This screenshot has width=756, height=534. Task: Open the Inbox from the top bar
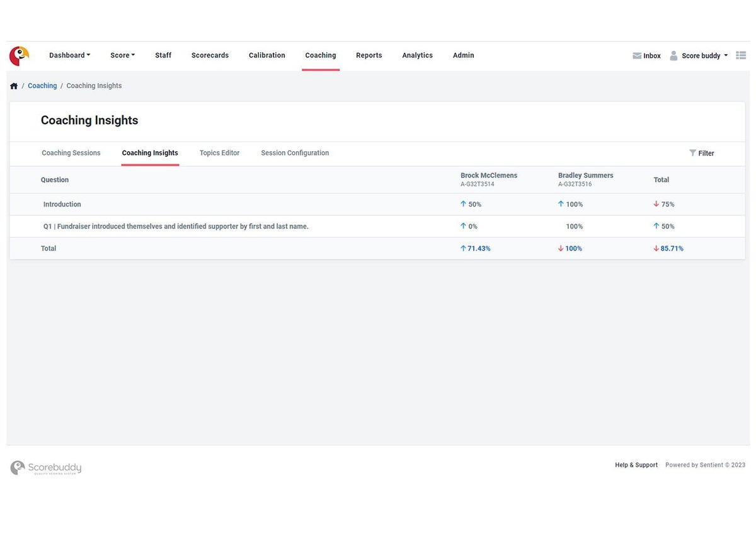tap(651, 55)
